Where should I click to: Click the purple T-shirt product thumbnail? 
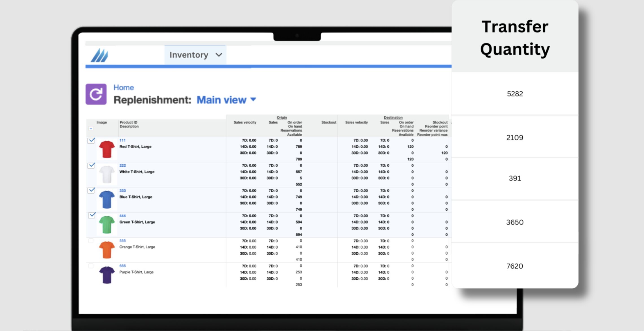click(x=107, y=275)
